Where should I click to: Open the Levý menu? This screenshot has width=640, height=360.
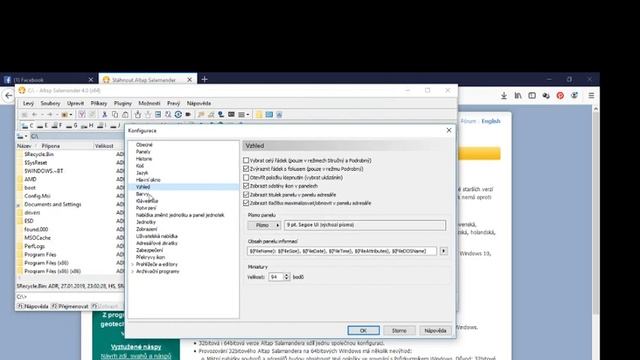click(28, 103)
